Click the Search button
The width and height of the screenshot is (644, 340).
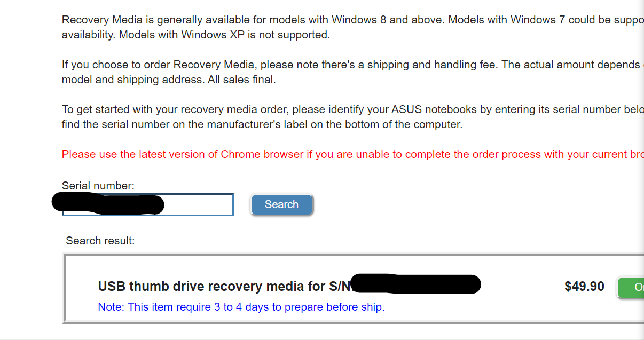click(x=281, y=204)
